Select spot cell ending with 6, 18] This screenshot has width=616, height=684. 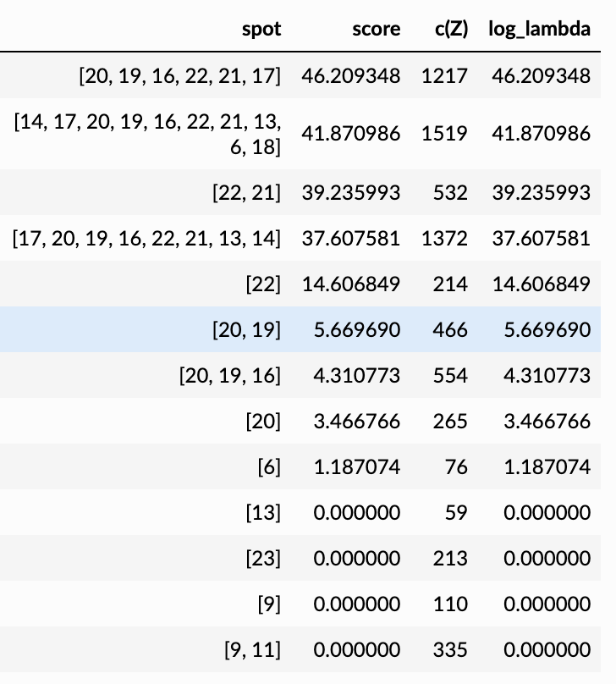tap(147, 134)
